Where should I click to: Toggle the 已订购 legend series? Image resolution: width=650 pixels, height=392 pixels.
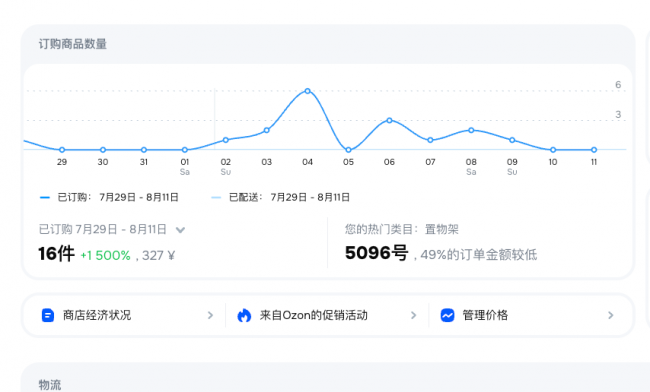point(109,197)
